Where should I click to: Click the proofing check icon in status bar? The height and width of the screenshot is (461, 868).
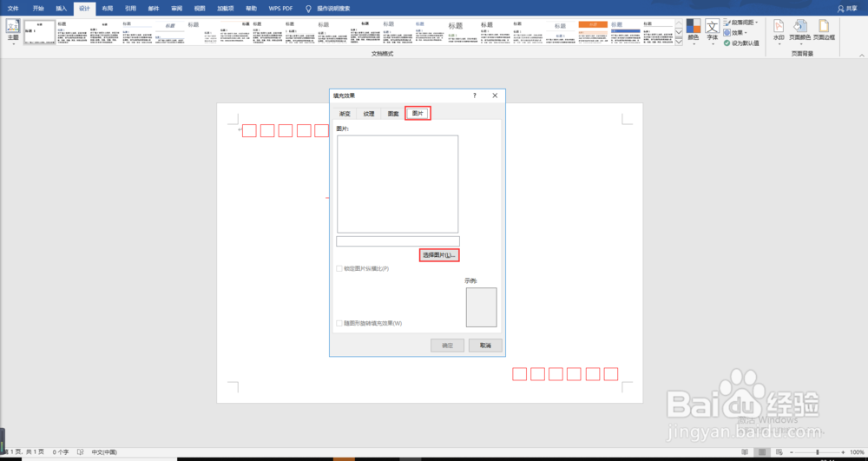(80, 452)
